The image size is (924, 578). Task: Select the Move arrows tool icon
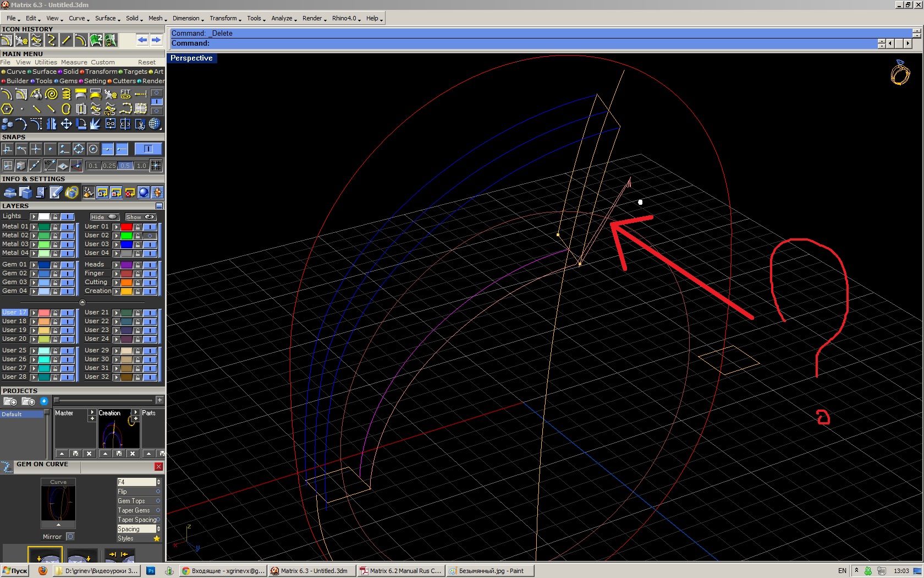[x=66, y=124]
